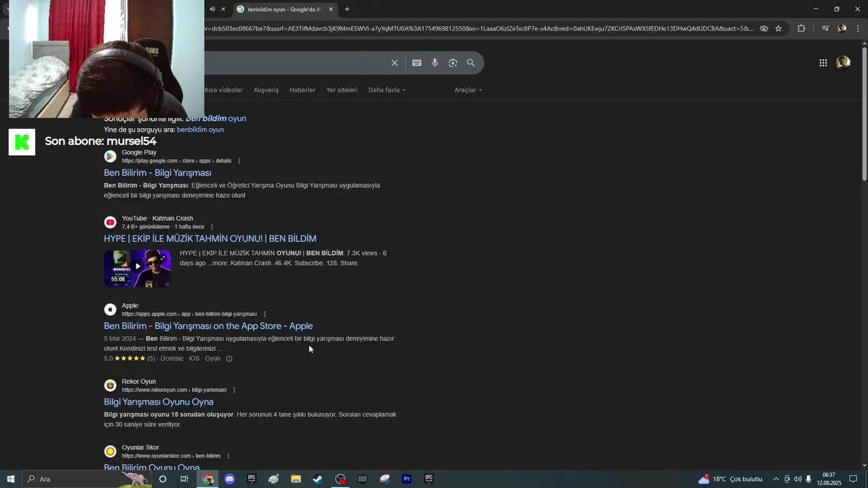
Task: Open Google Lens image search
Action: pos(452,63)
